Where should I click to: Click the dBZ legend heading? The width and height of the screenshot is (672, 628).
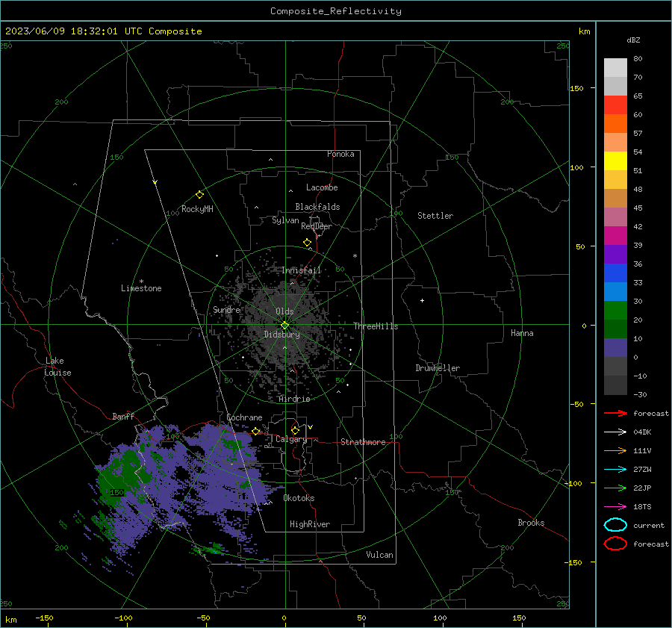(633, 40)
